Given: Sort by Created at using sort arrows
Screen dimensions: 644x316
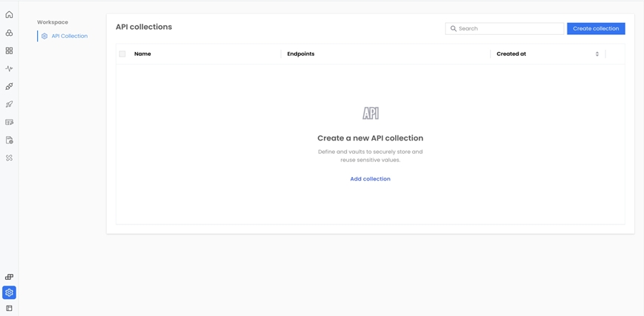Looking at the screenshot, I should pyautogui.click(x=597, y=54).
